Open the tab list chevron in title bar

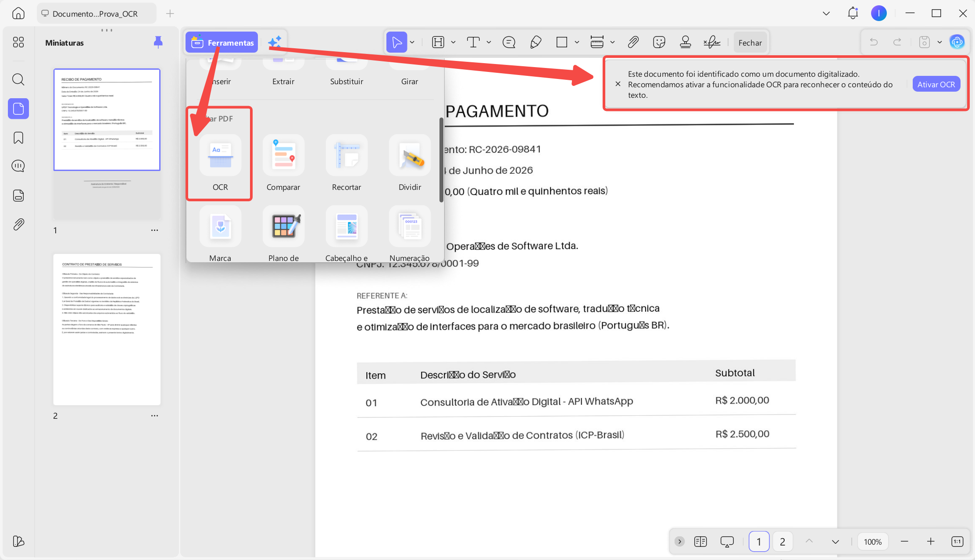click(826, 14)
